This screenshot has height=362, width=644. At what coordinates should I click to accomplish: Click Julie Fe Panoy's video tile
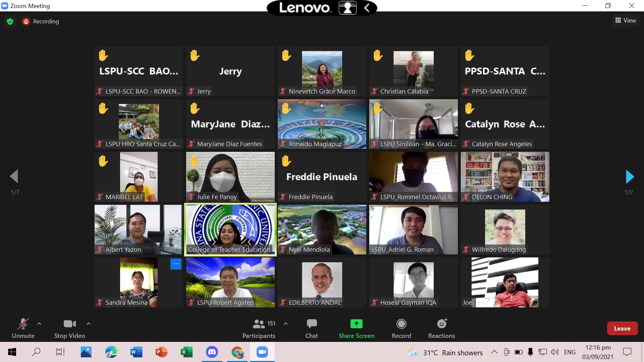[x=230, y=177]
